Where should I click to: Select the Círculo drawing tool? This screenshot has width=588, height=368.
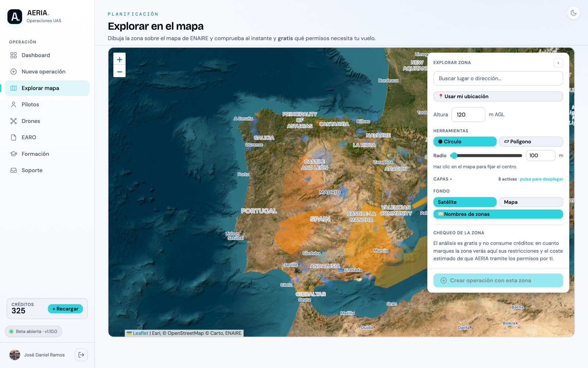point(465,142)
